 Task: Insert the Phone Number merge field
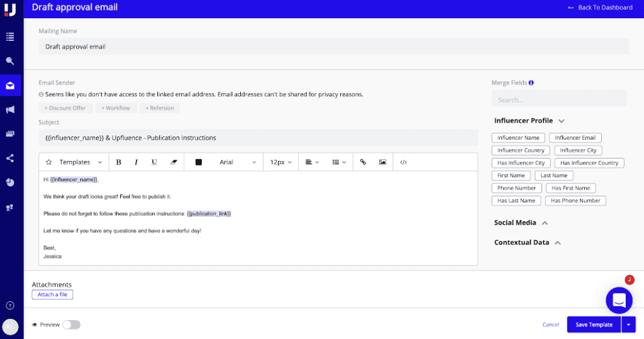[x=517, y=188]
